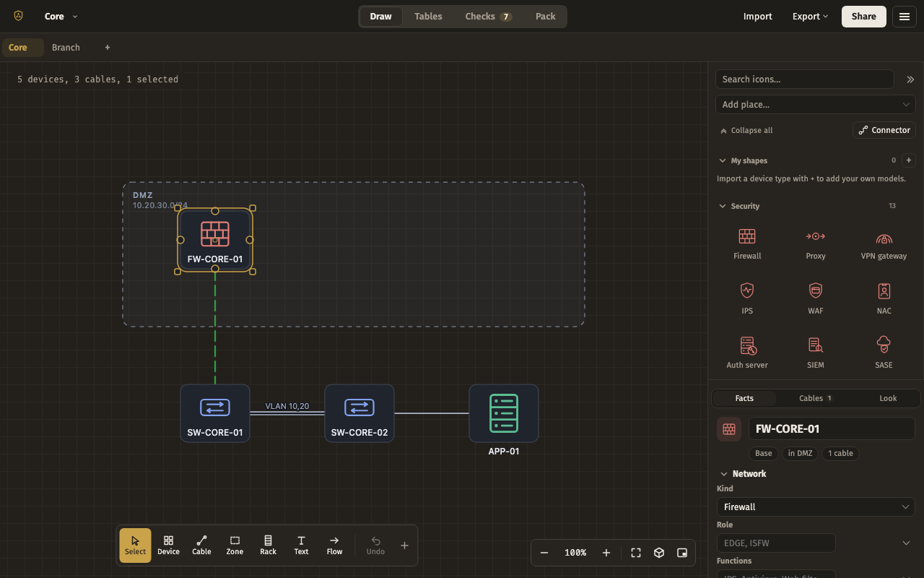Image resolution: width=924 pixels, height=578 pixels.
Task: Select the Proxy shape icon
Action: coord(815,236)
